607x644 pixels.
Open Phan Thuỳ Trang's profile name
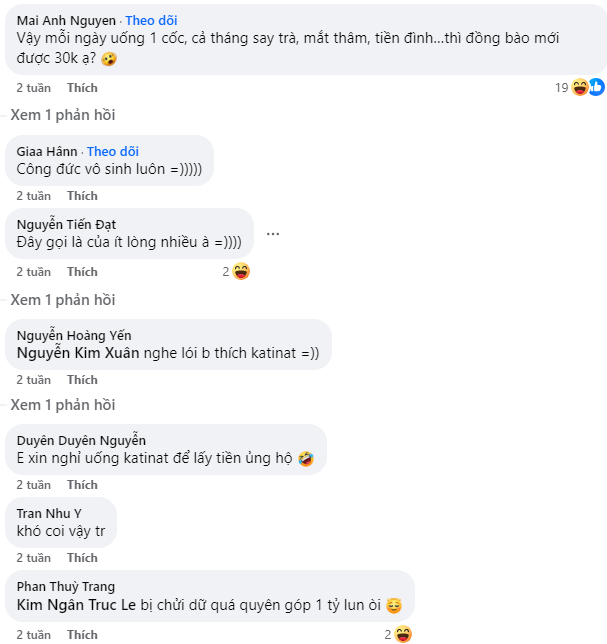click(x=66, y=586)
